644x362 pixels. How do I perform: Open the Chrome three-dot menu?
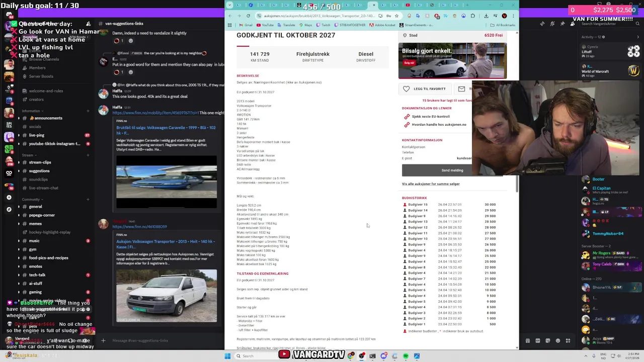click(x=513, y=16)
